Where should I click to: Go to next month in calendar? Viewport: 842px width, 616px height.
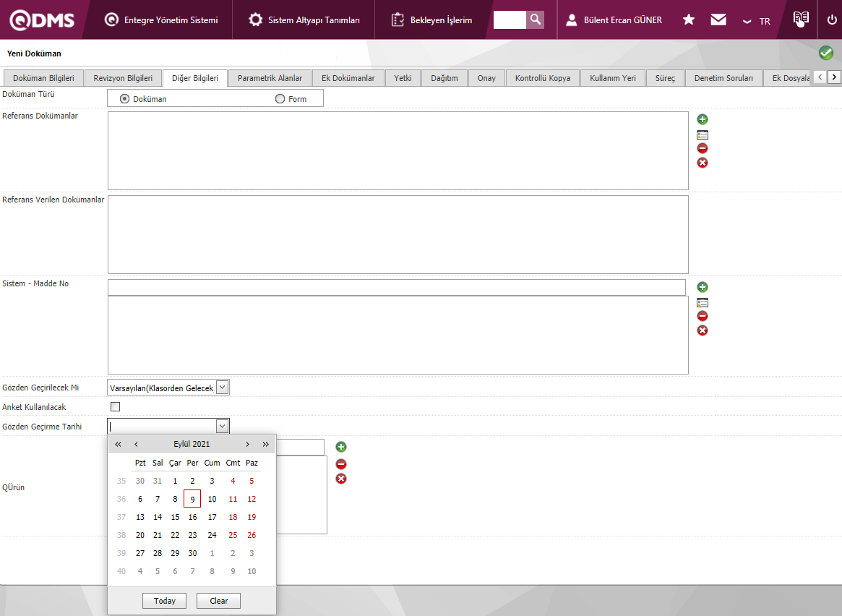(x=248, y=444)
